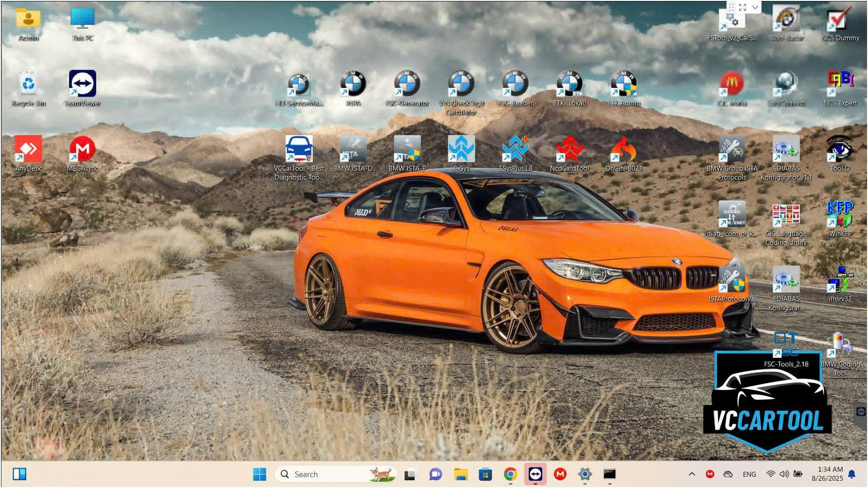The image size is (868, 488).
Task: Toggle fullscreen in the remote session toolbar
Action: click(743, 7)
